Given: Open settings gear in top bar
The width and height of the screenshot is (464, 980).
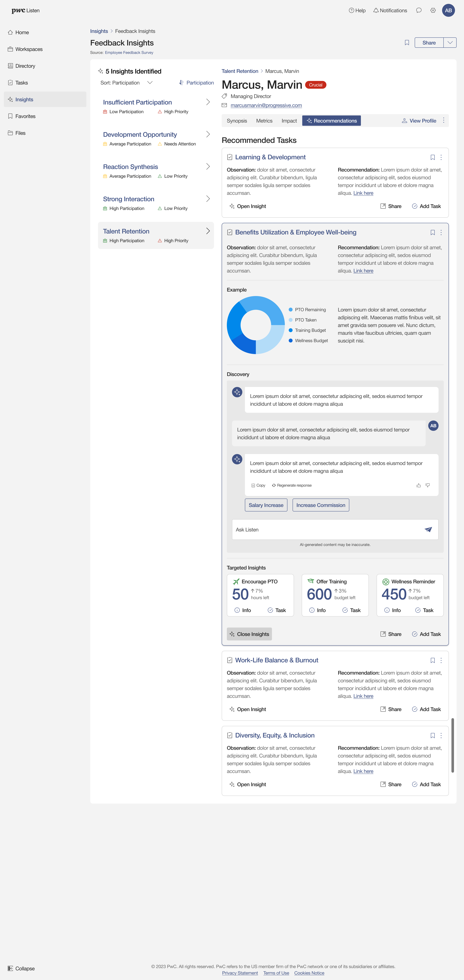Looking at the screenshot, I should (433, 11).
